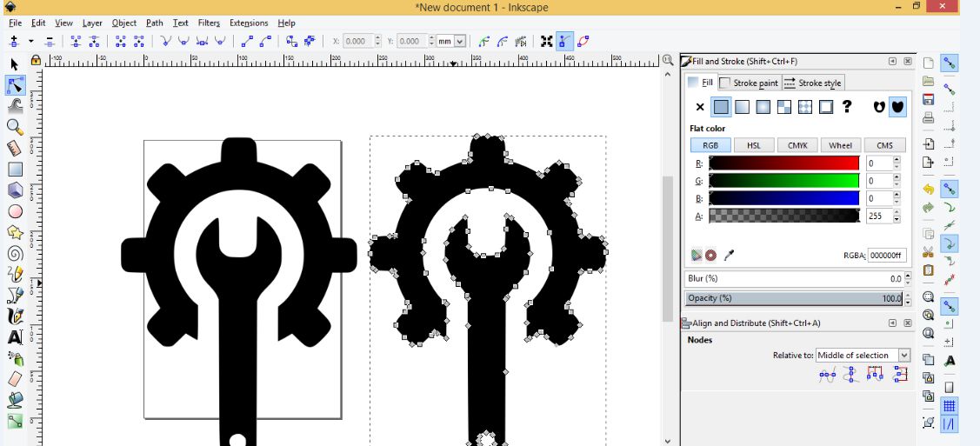Make selected nodes corner
The height and width of the screenshot is (446, 980).
coord(165,41)
